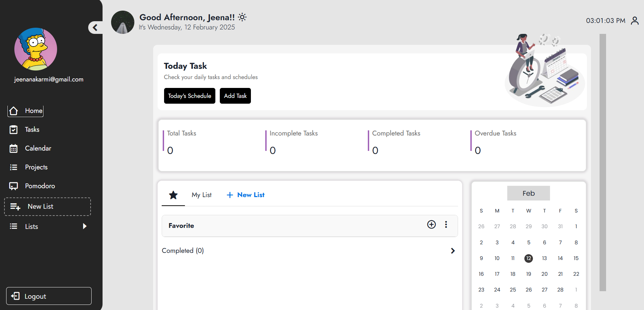Toggle the sun theme icon
This screenshot has width=644, height=310.
pyautogui.click(x=242, y=17)
